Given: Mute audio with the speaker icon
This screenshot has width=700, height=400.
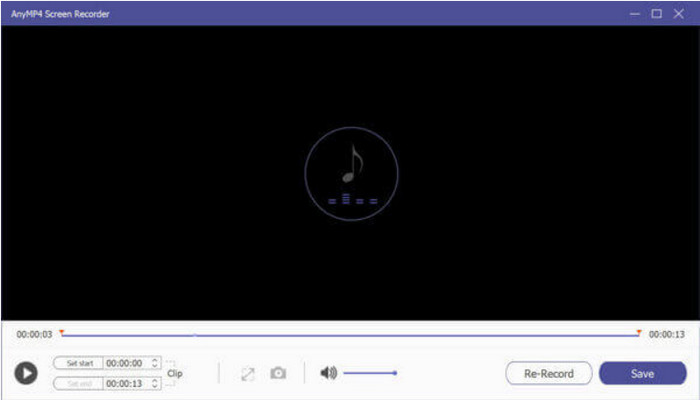Looking at the screenshot, I should 329,373.
